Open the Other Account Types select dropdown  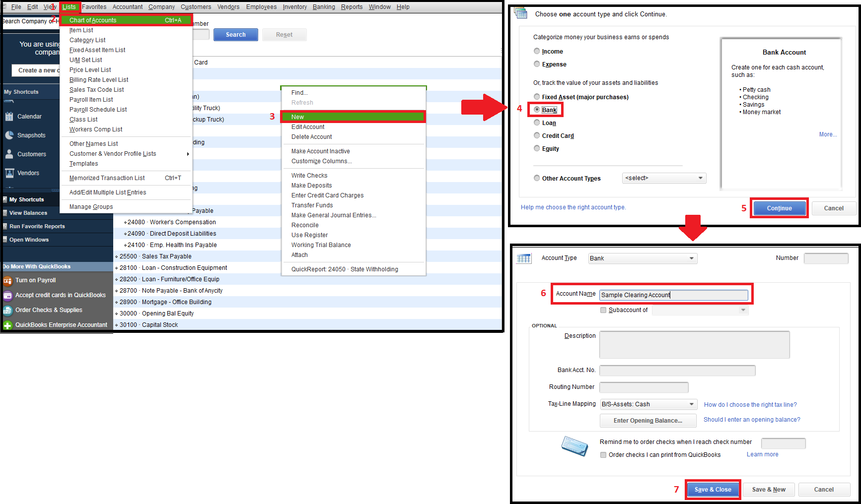(664, 178)
